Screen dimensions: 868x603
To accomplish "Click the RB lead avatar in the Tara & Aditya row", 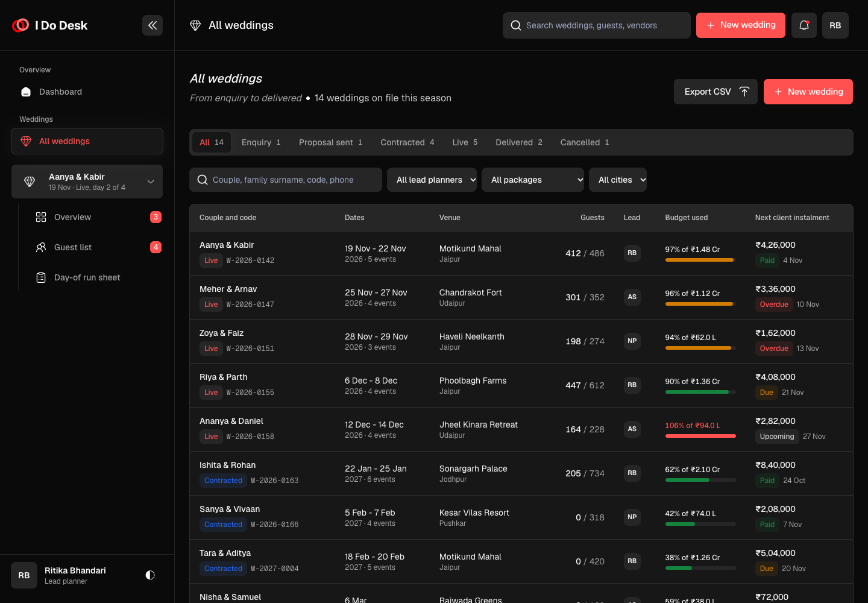I will pos(632,561).
